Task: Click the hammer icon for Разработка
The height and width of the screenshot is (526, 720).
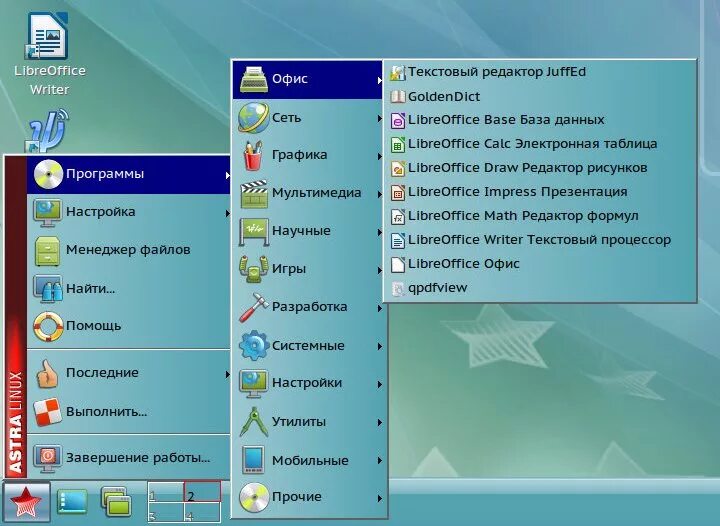Action: pos(253,308)
